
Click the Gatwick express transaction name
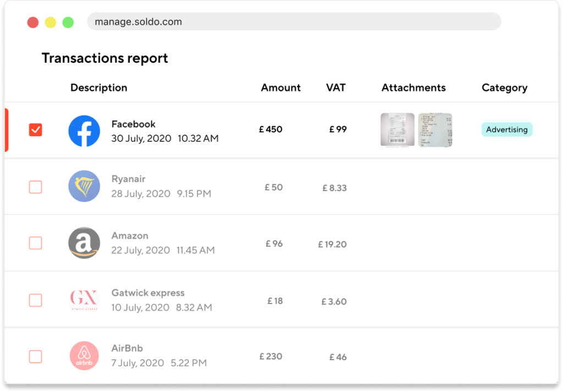[148, 293]
